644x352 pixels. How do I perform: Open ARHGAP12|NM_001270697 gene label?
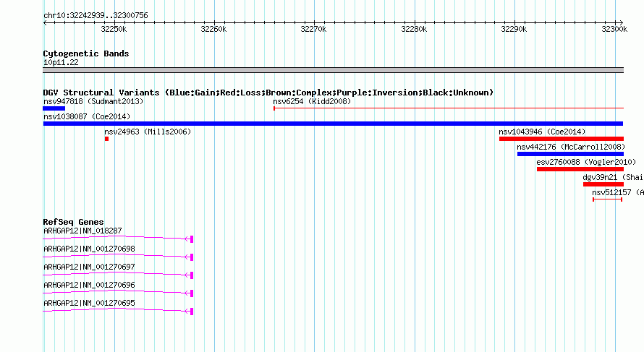[89, 267]
